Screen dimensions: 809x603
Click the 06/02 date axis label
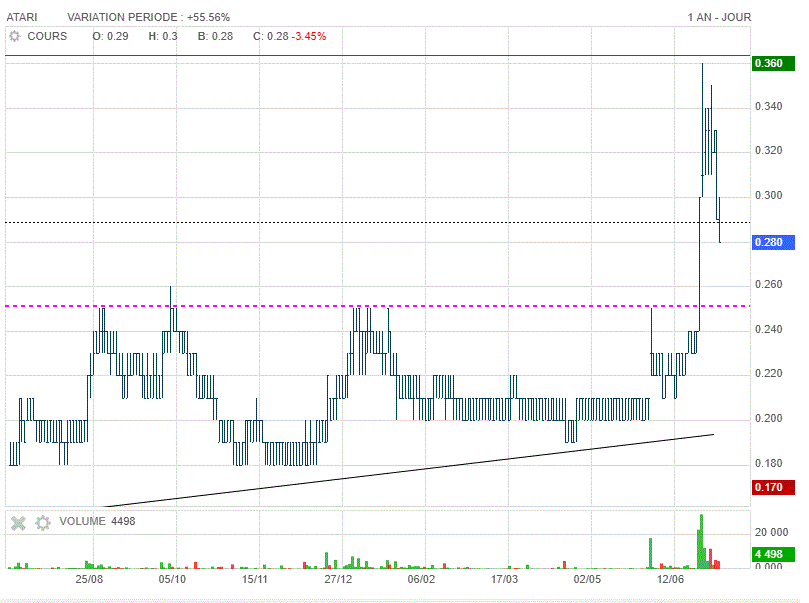point(422,579)
